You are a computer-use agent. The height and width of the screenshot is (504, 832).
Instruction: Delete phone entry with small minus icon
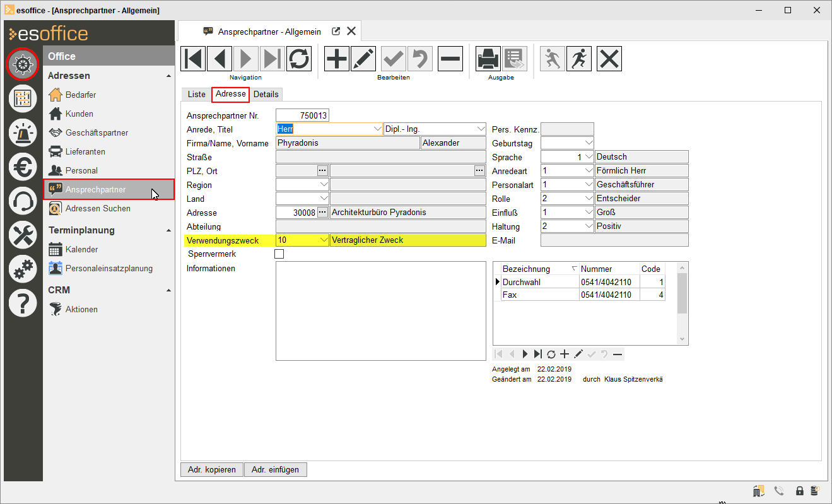tap(618, 355)
